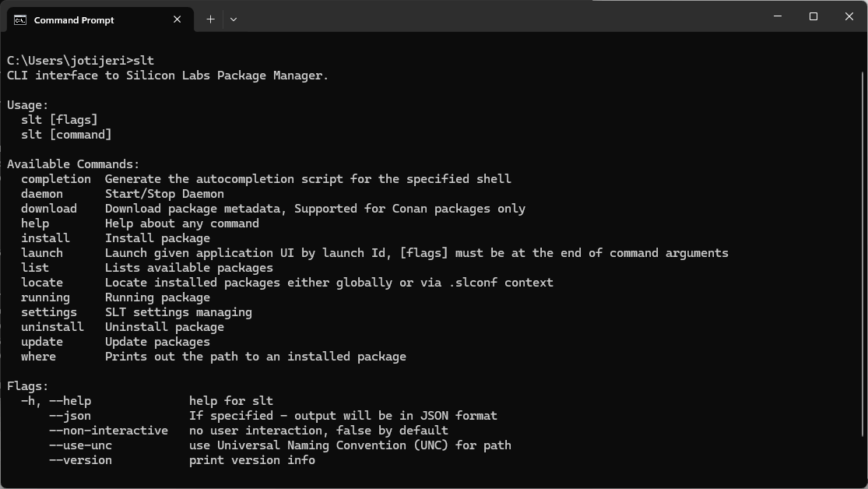Close the Command Prompt tab
The image size is (868, 489).
coord(177,19)
